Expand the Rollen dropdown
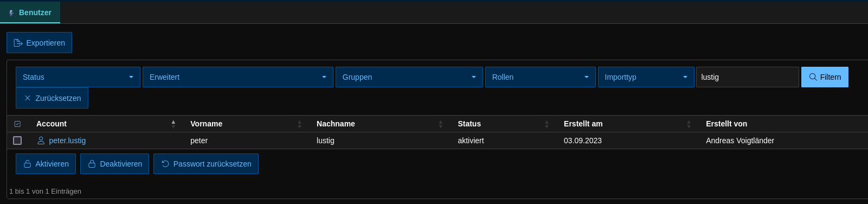The image size is (868, 204). 541,77
